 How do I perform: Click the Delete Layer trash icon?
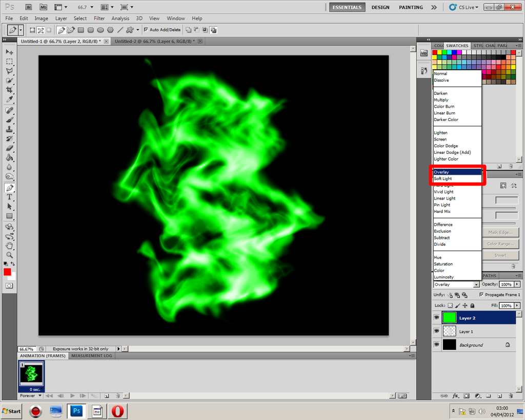click(x=511, y=395)
